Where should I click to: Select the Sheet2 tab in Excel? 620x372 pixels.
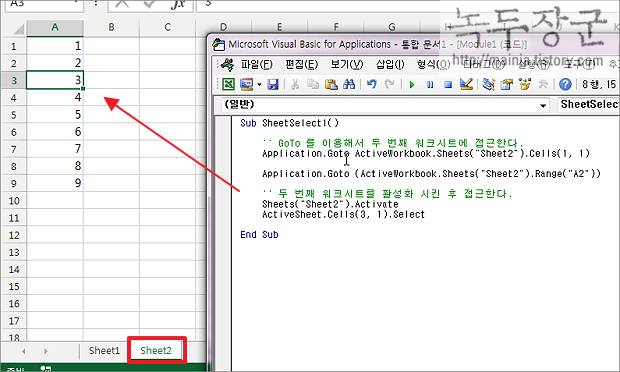pyautogui.click(x=156, y=351)
